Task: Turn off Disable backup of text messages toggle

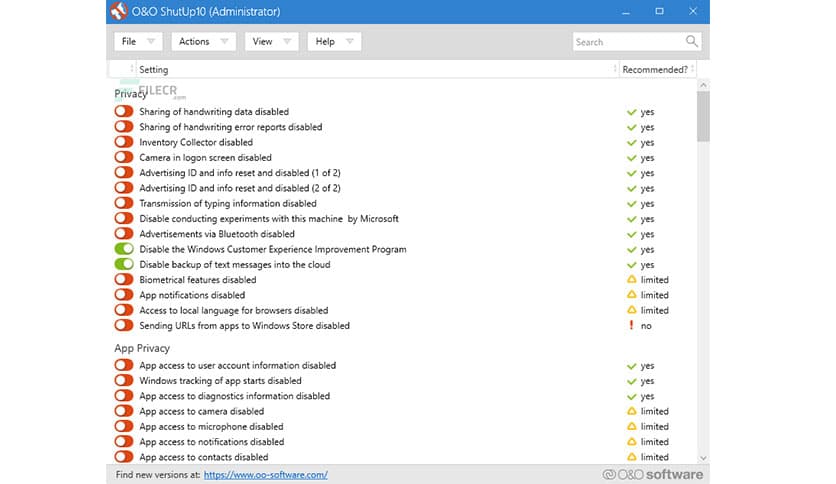Action: 124,265
